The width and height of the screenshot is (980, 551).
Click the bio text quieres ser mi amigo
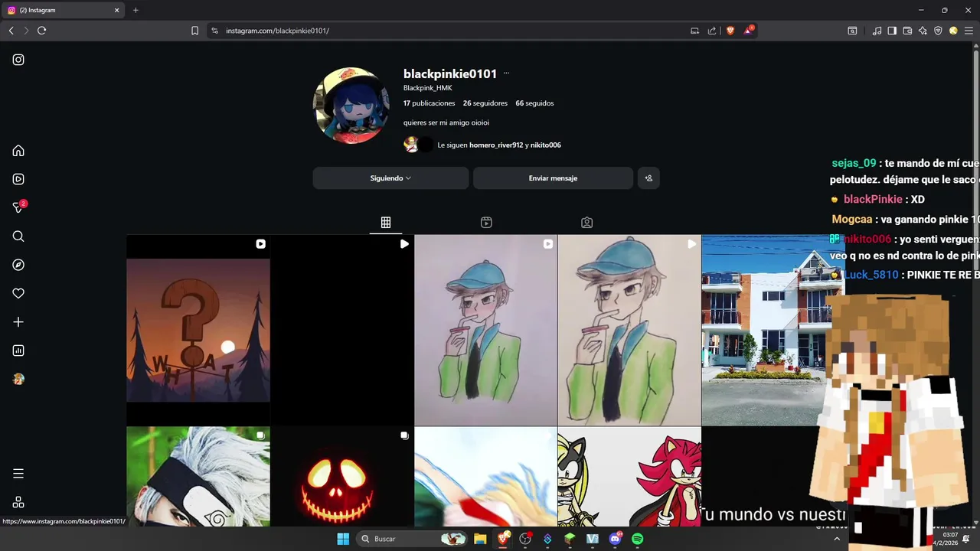(x=446, y=122)
